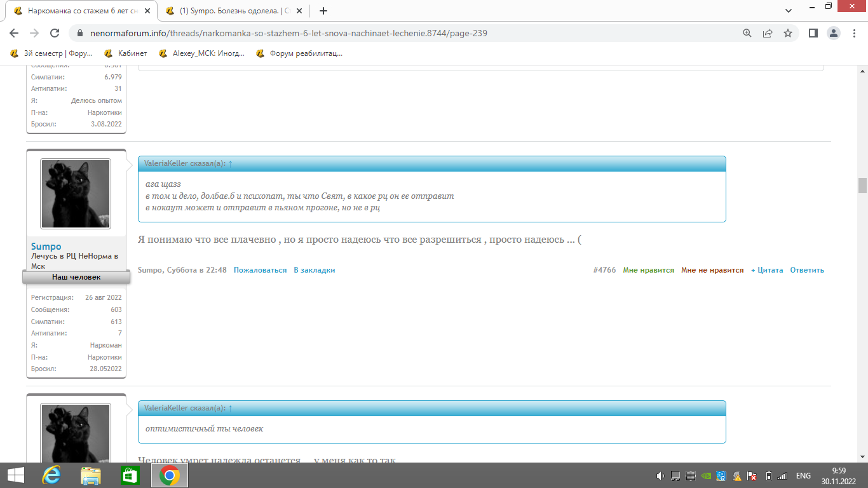Image resolution: width=868 pixels, height=488 pixels.
Task: Expand the tab search chevron
Action: [788, 11]
